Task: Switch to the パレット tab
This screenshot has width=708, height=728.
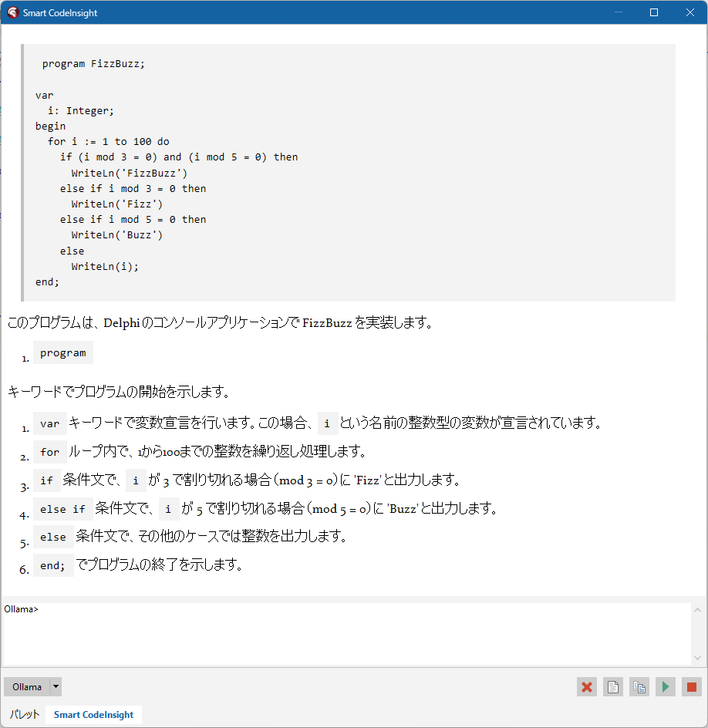Action: [x=24, y=714]
